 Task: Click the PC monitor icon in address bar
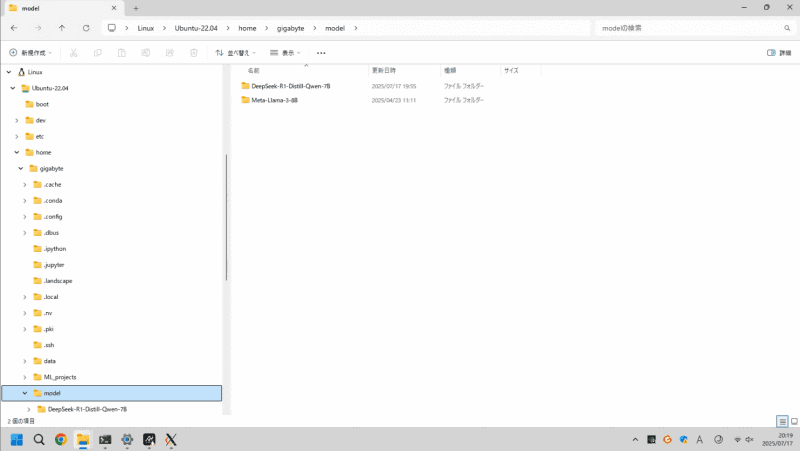click(112, 28)
